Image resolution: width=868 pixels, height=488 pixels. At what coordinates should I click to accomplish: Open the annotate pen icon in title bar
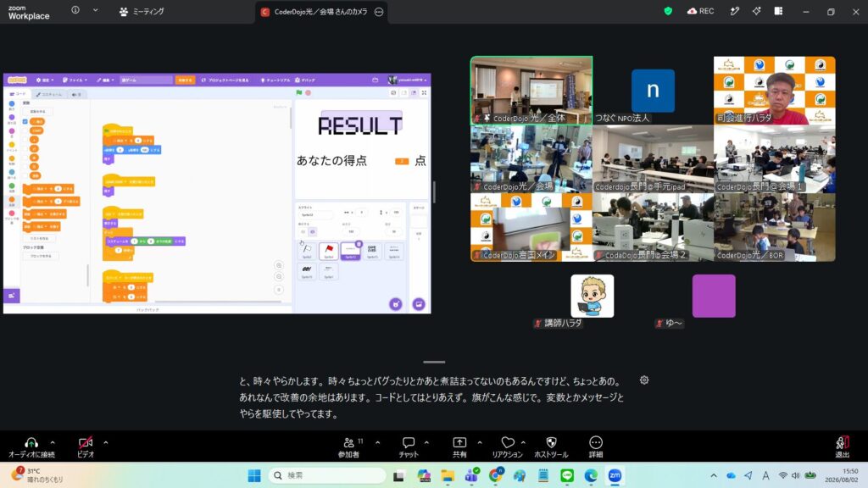[735, 11]
